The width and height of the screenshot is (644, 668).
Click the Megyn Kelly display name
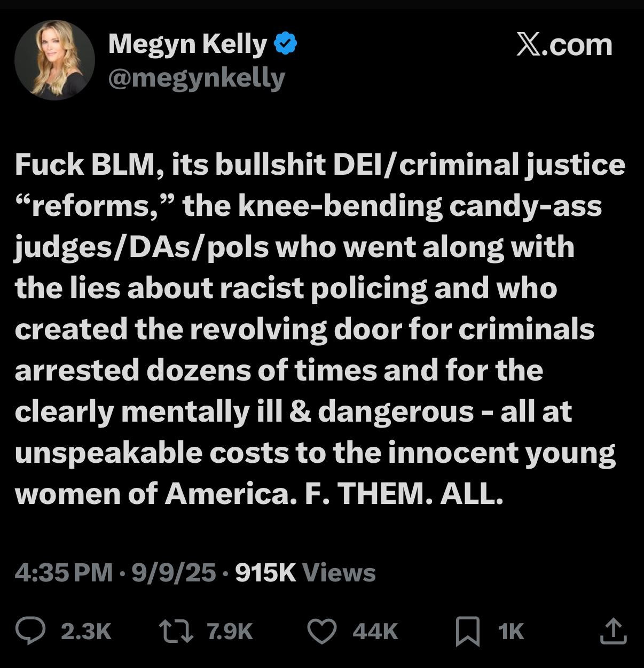coord(187,44)
